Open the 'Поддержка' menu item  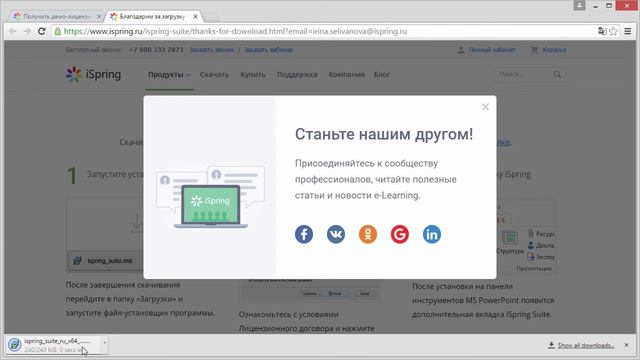tap(297, 75)
